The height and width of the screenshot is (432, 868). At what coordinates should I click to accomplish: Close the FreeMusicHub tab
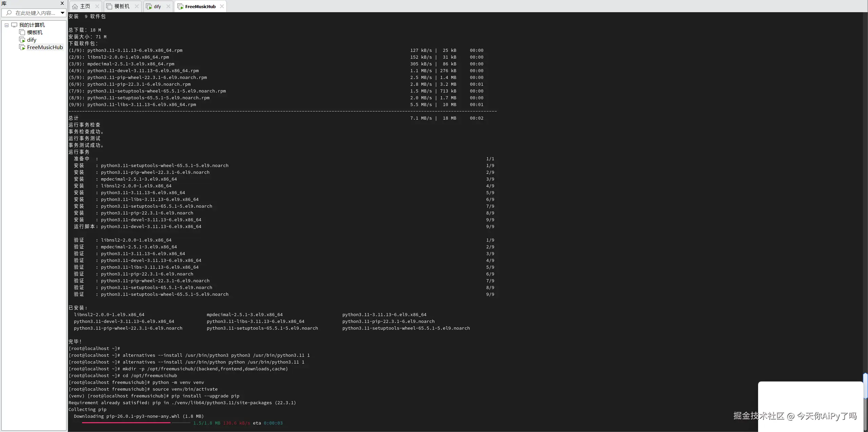(222, 6)
